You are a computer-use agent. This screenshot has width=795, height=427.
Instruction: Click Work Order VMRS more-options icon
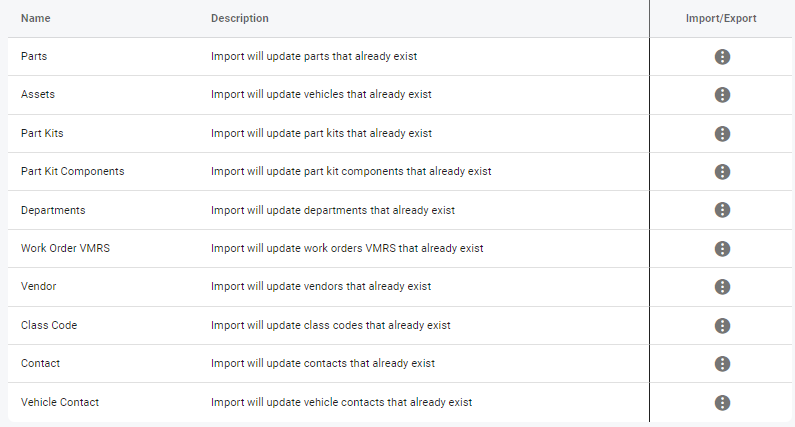722,249
